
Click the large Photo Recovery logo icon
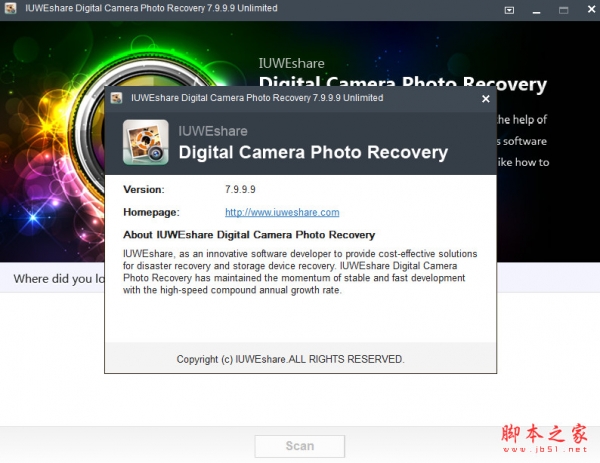(145, 142)
